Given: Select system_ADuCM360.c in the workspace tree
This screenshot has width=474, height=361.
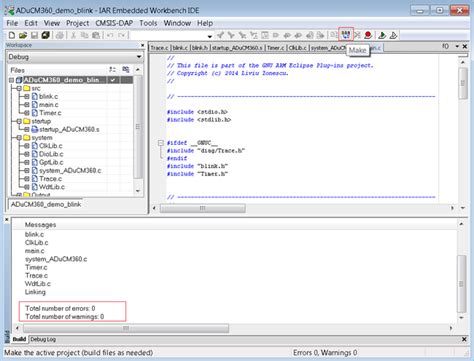Looking at the screenshot, I should 70,171.
